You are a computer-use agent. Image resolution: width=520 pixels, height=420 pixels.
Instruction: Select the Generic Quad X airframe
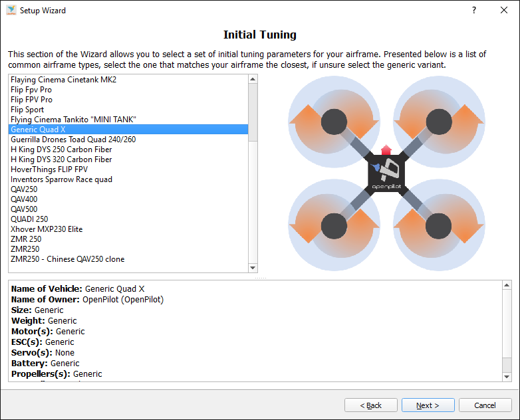pos(128,130)
